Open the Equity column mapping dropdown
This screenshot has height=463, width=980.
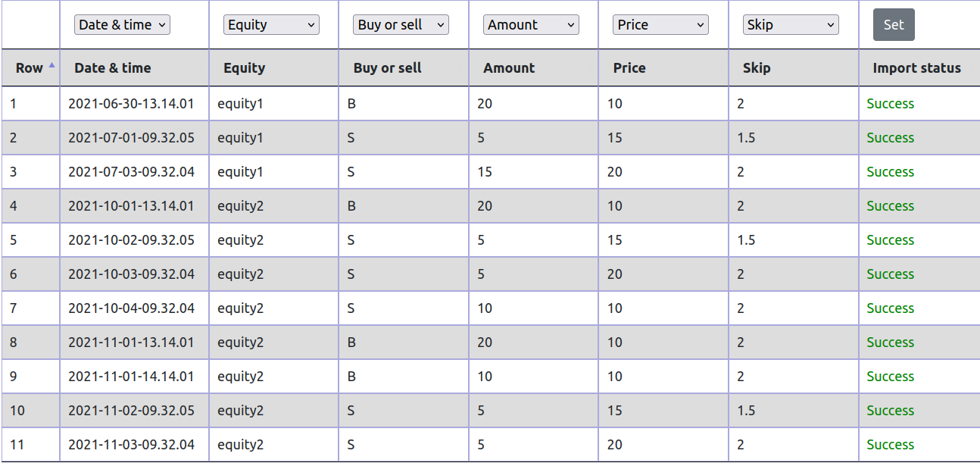coord(271,25)
